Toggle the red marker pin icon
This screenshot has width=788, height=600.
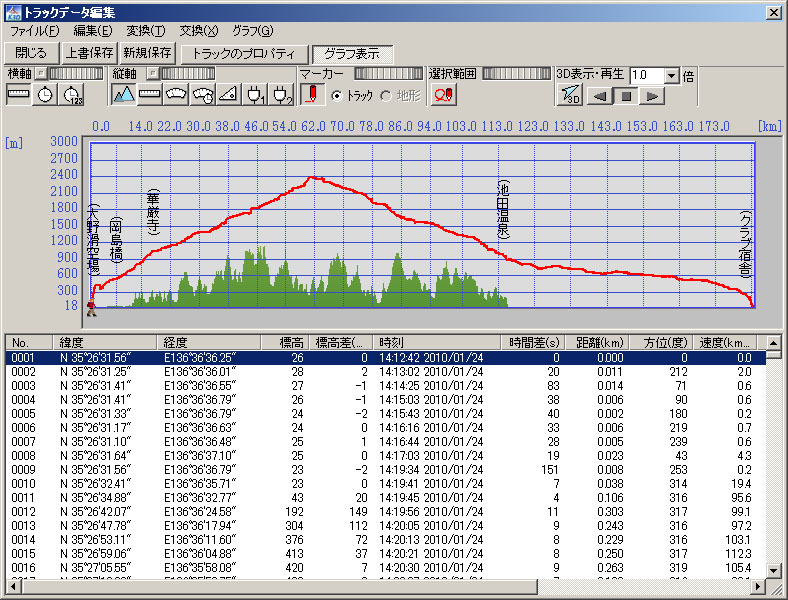[312, 95]
